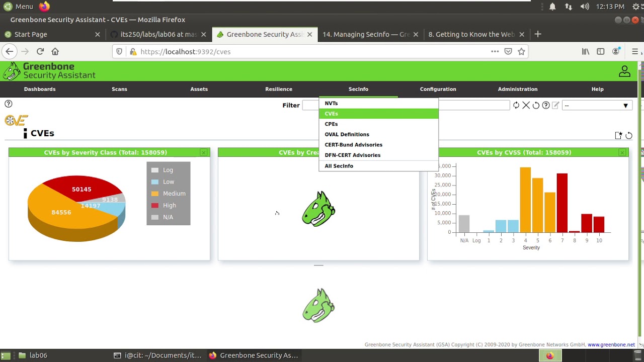Bookmark this page with star icon
The height and width of the screenshot is (362, 644).
[521, 51]
